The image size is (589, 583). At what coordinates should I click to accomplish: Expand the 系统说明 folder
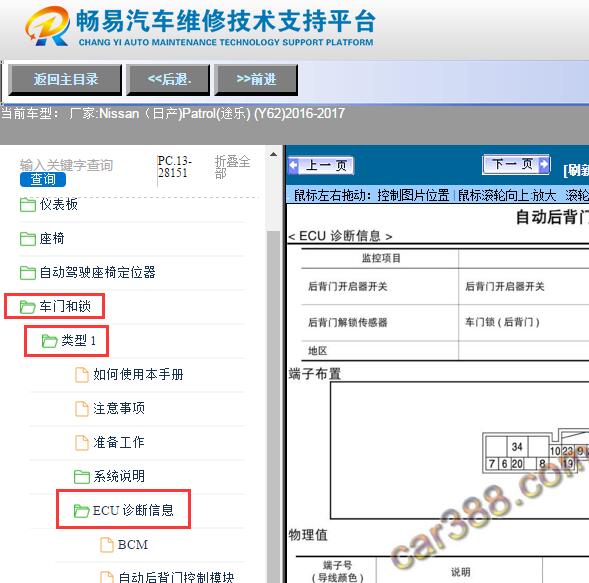(x=119, y=476)
